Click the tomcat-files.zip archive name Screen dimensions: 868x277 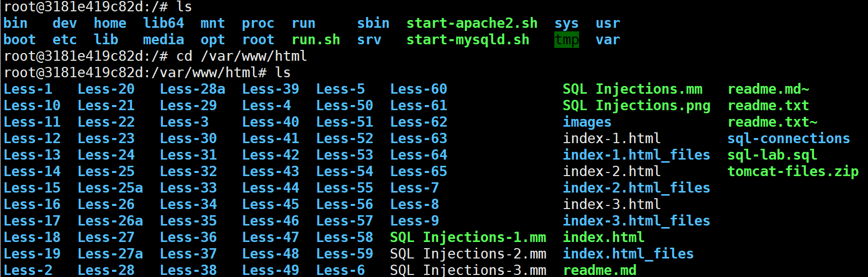pyautogui.click(x=793, y=171)
